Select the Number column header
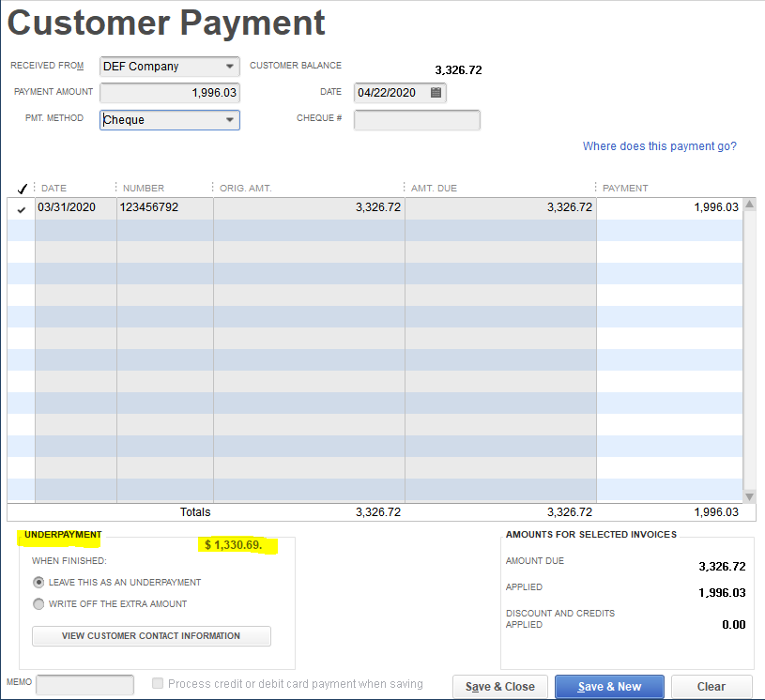This screenshot has width=765, height=700. tap(144, 188)
